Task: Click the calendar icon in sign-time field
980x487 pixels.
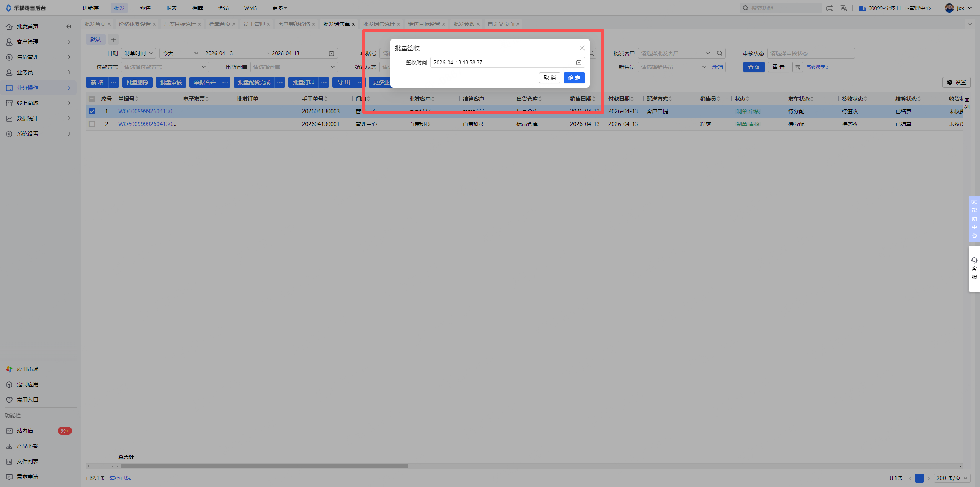Action: click(x=578, y=62)
